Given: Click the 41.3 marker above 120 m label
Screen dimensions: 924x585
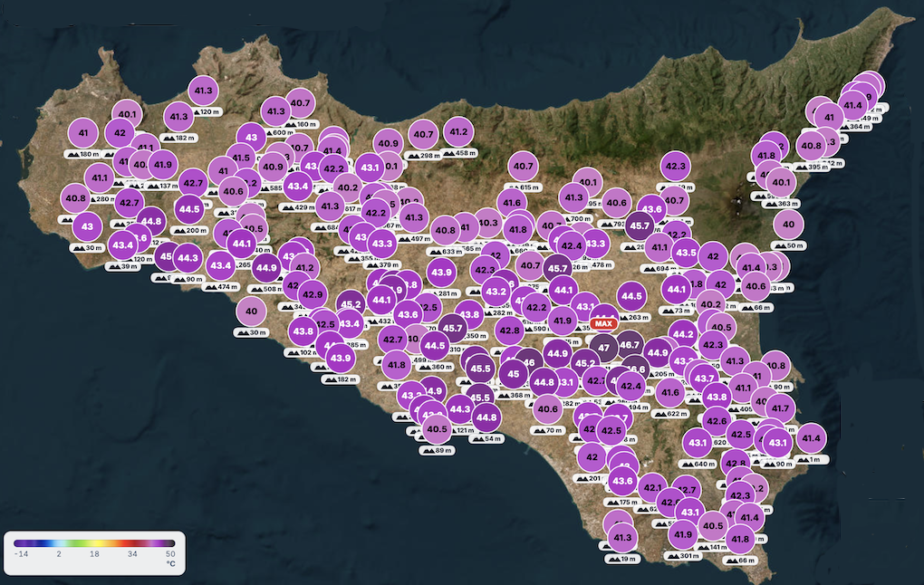Looking at the screenshot, I should pos(203,91).
